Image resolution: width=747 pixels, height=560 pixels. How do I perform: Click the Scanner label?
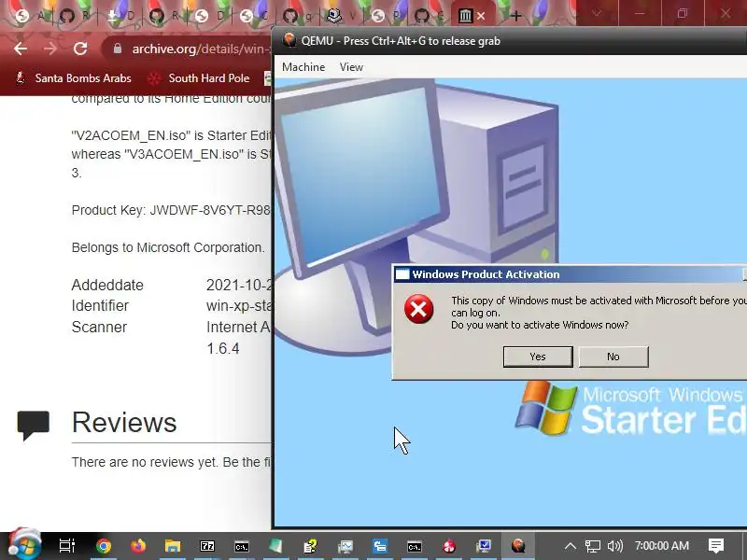click(x=99, y=328)
